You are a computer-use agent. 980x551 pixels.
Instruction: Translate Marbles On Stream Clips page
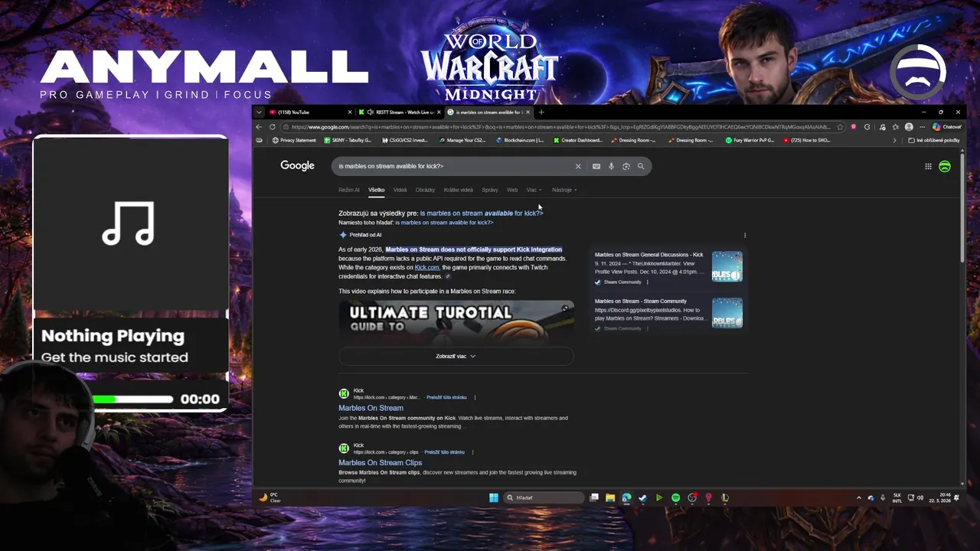(444, 452)
